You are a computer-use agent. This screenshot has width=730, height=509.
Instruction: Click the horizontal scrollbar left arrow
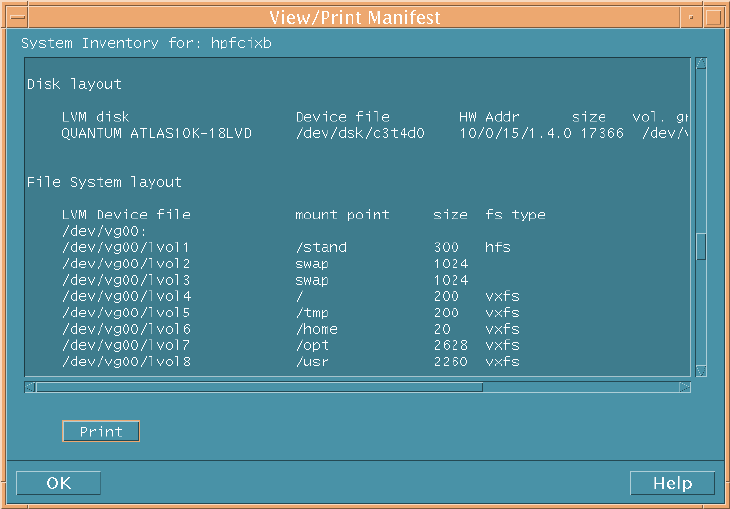coord(30,387)
